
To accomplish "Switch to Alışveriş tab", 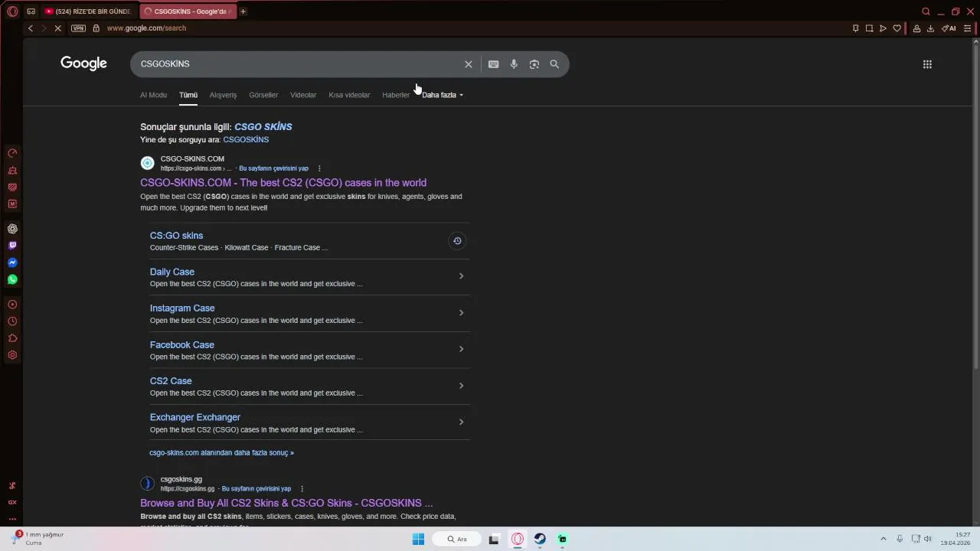I will 223,95.
